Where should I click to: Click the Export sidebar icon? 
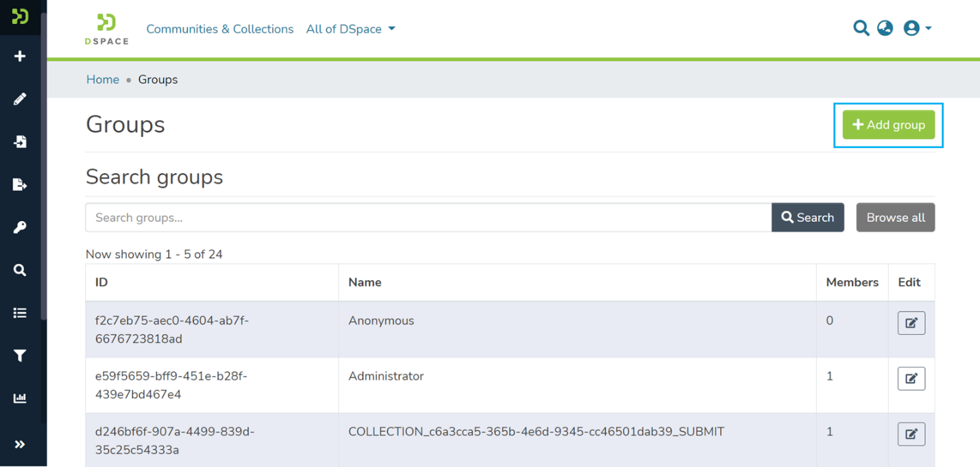pos(20,185)
